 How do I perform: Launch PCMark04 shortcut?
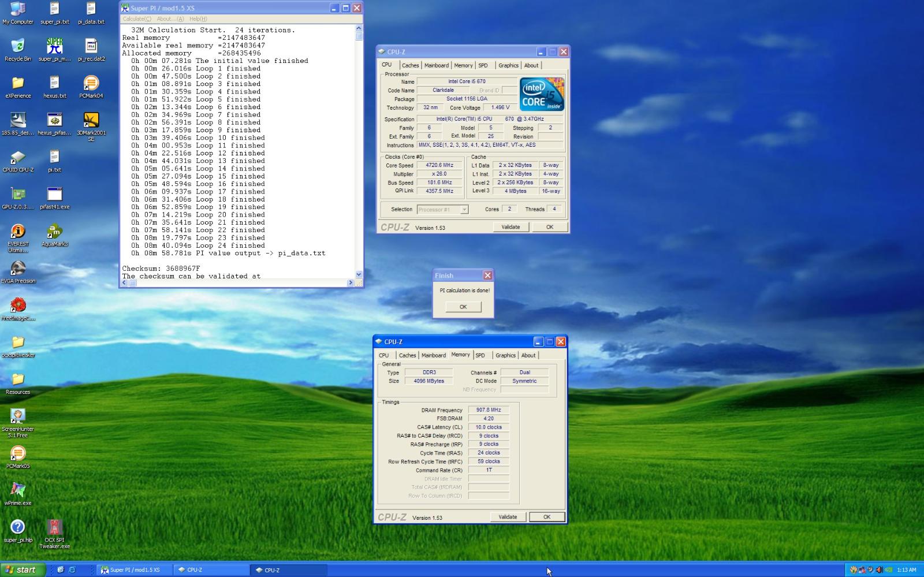(x=91, y=87)
